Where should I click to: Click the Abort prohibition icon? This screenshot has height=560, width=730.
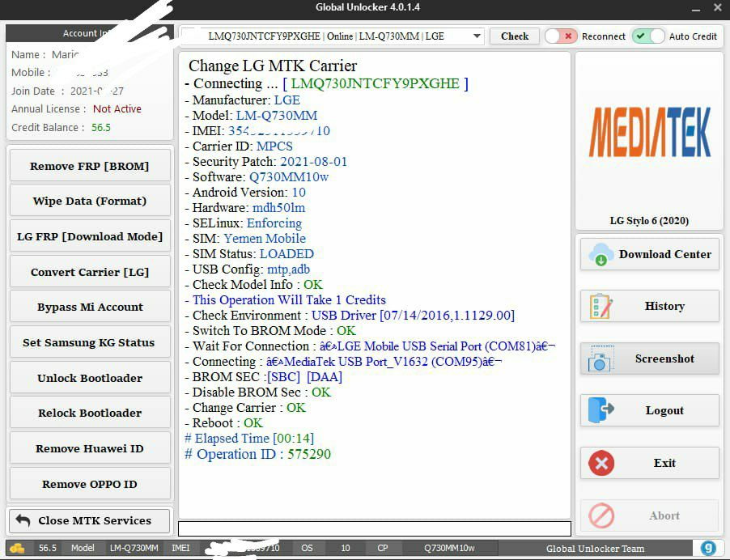(x=601, y=515)
